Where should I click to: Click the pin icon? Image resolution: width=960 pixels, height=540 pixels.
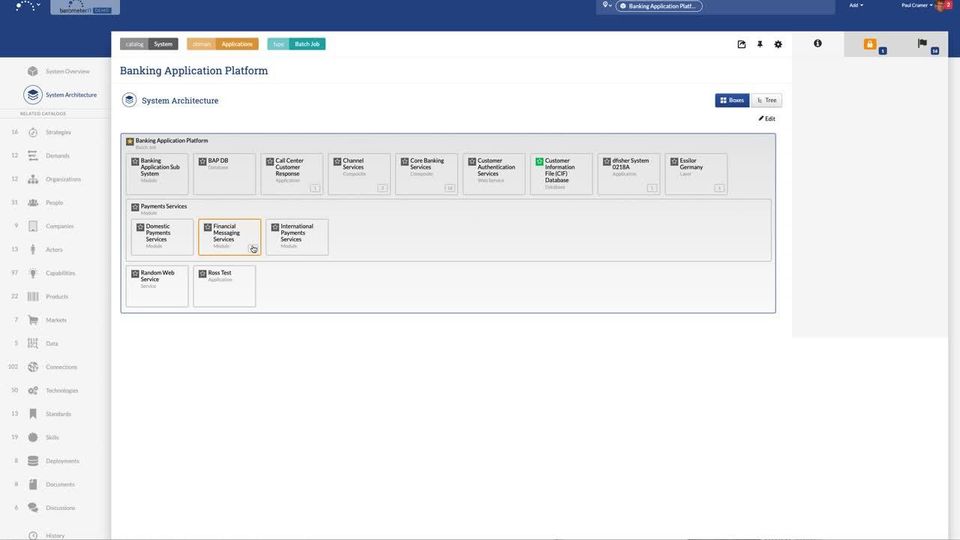coord(760,44)
